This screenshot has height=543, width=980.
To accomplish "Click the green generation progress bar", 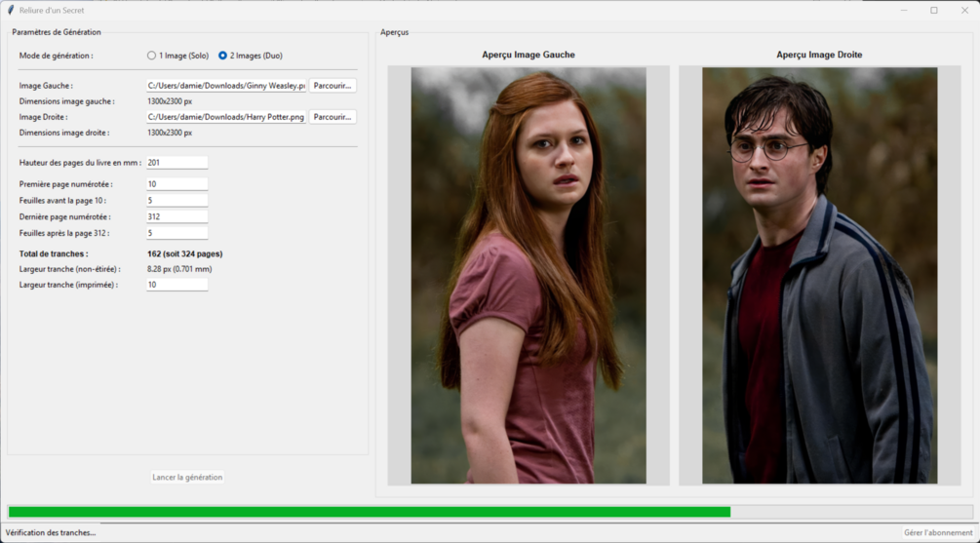I will [x=490, y=512].
